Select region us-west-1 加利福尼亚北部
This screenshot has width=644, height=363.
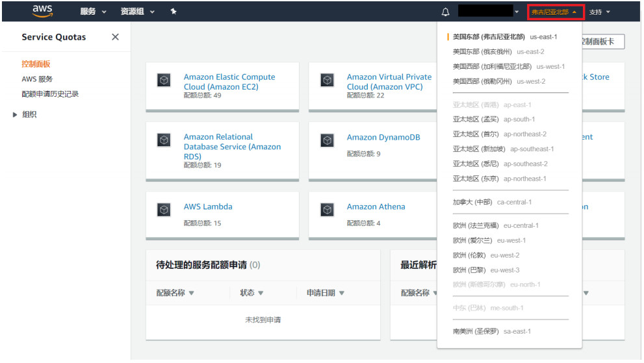pos(508,66)
